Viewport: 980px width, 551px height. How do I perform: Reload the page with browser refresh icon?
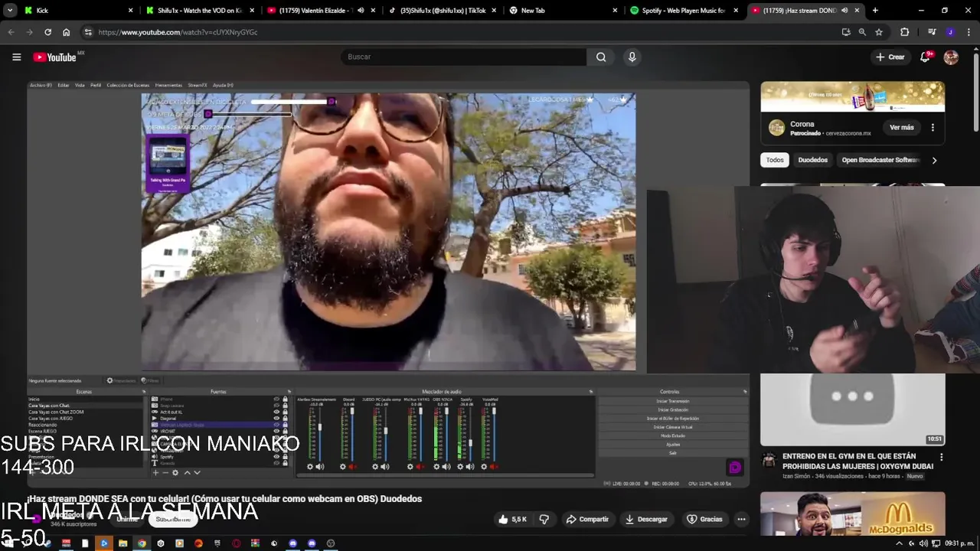tap(47, 32)
